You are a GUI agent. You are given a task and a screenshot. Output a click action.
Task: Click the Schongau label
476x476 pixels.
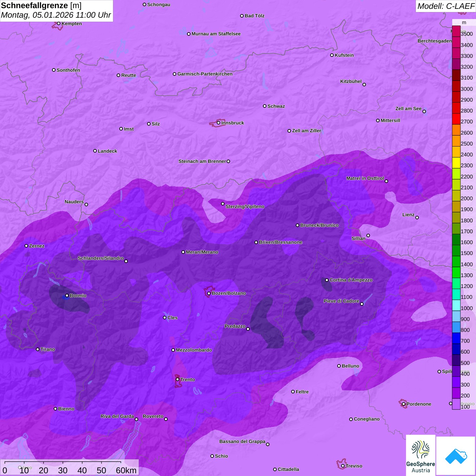159,4
